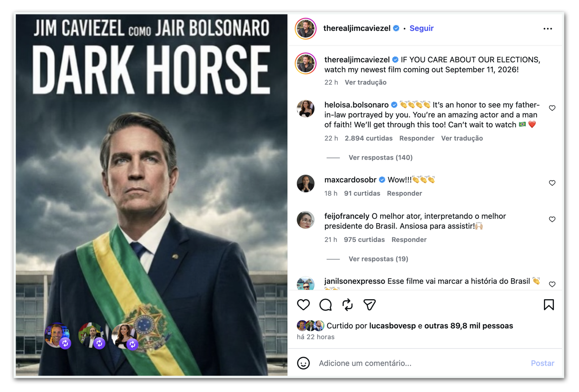Viewport: 579px width, 392px height.
Task: Share post with the paper plane icon
Action: point(370,305)
